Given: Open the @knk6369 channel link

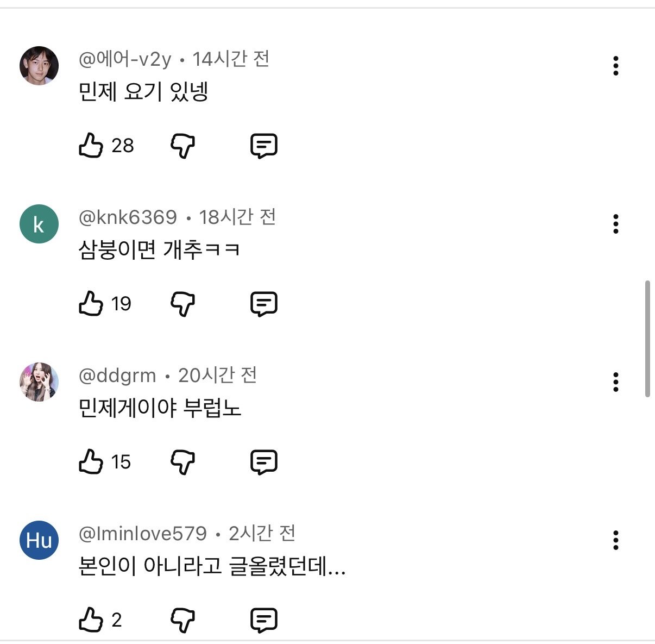Looking at the screenshot, I should (x=128, y=217).
